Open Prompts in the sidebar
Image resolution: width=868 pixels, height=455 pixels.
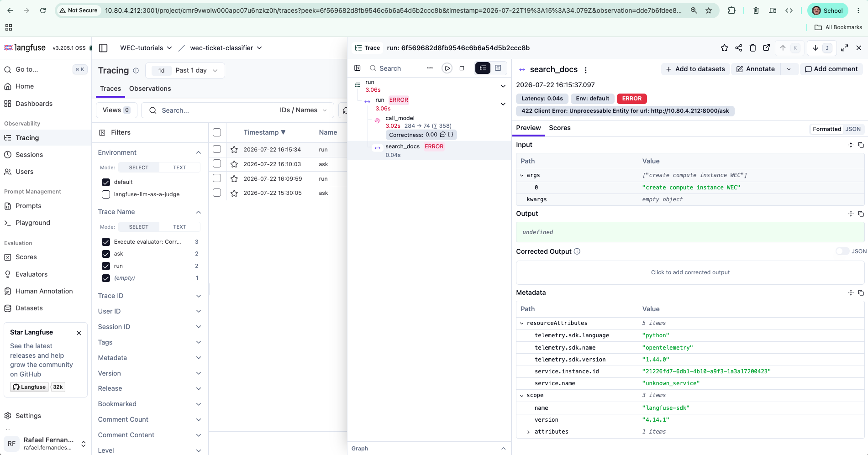pos(28,206)
